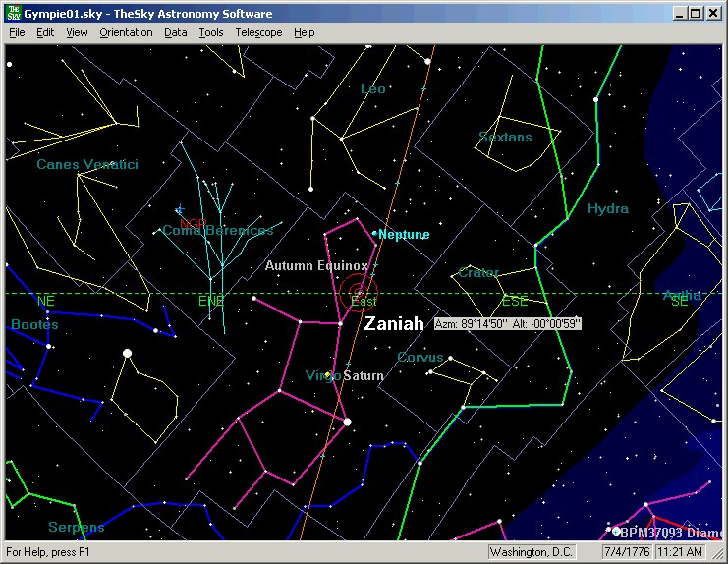Viewport: 728px width, 564px height.
Task: Maximize the TheSky window
Action: (696, 14)
